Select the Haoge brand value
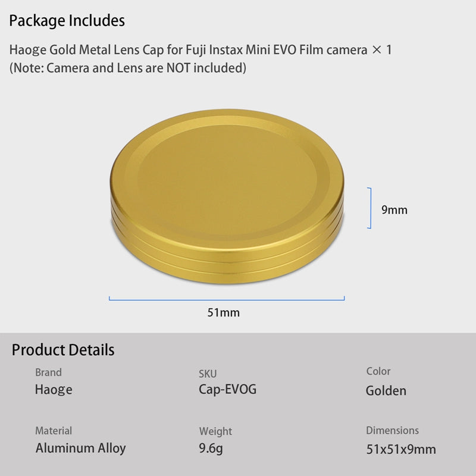Image resolution: width=476 pixels, height=476 pixels. coord(54,390)
